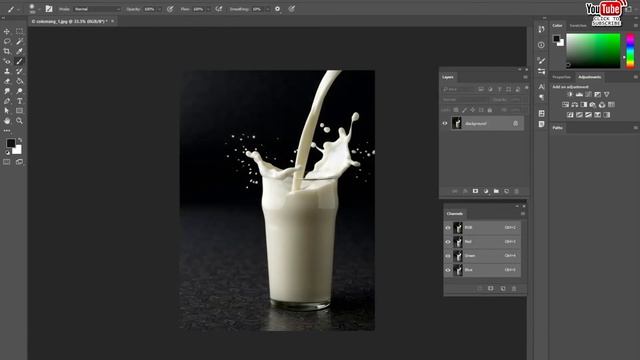Switch to the Adjustments tab

(589, 77)
